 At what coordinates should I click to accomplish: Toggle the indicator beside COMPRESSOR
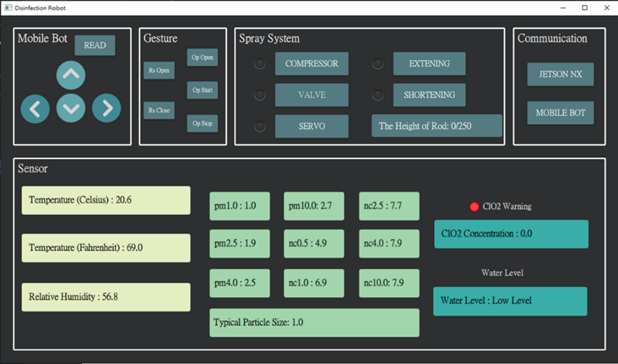(x=259, y=63)
